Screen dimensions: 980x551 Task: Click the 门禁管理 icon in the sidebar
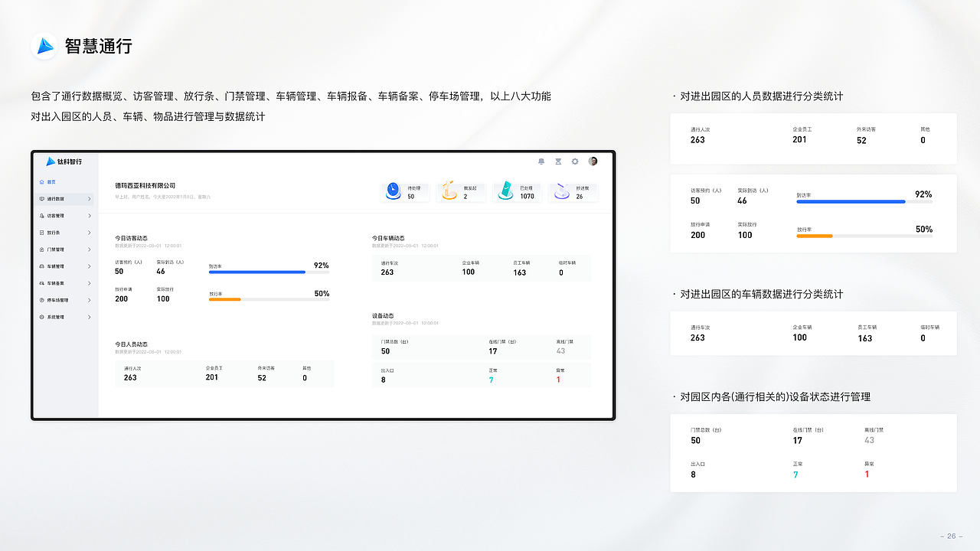click(x=41, y=249)
